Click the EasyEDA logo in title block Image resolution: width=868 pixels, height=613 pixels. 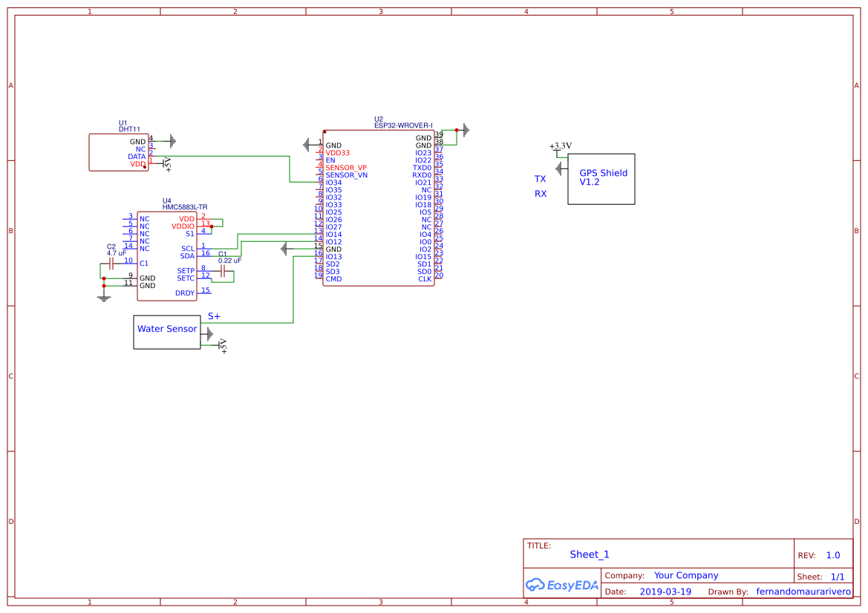[x=562, y=585]
